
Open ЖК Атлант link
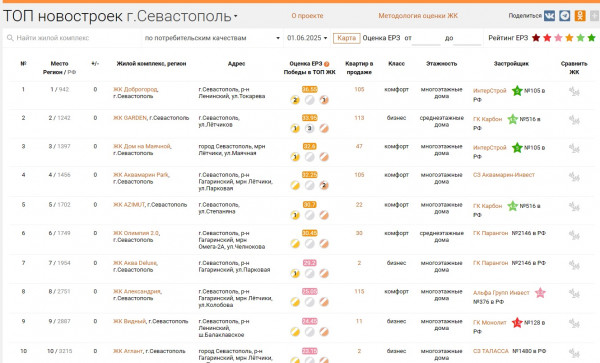tap(128, 351)
